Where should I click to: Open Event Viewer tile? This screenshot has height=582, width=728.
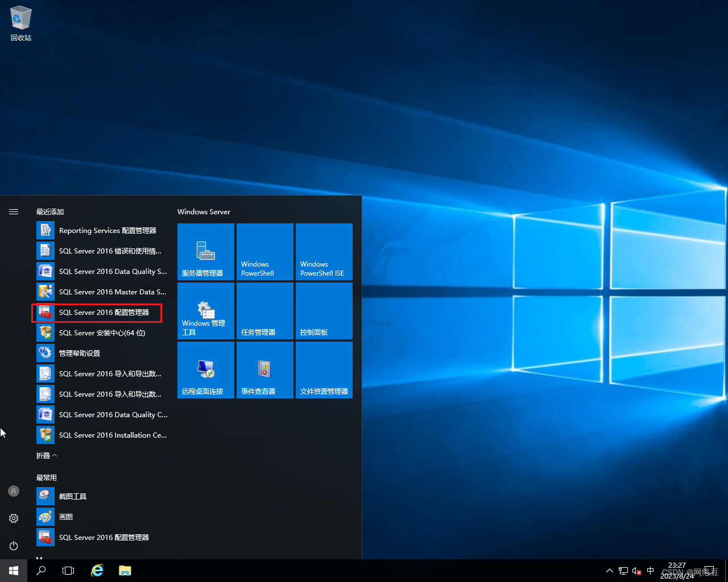click(265, 370)
